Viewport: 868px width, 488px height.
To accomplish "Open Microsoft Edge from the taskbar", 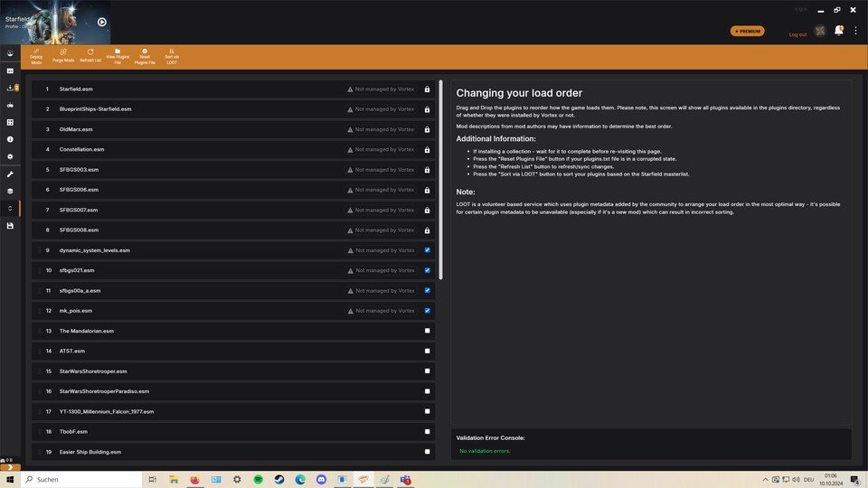I will [300, 480].
